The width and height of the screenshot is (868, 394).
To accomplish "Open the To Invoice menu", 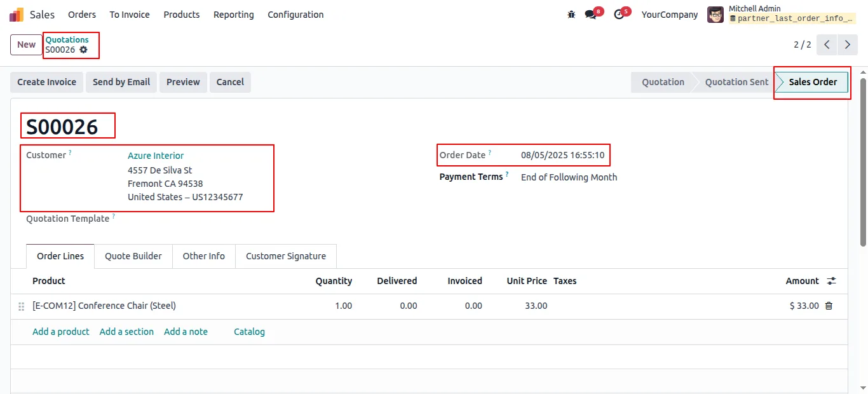I will click(x=130, y=14).
